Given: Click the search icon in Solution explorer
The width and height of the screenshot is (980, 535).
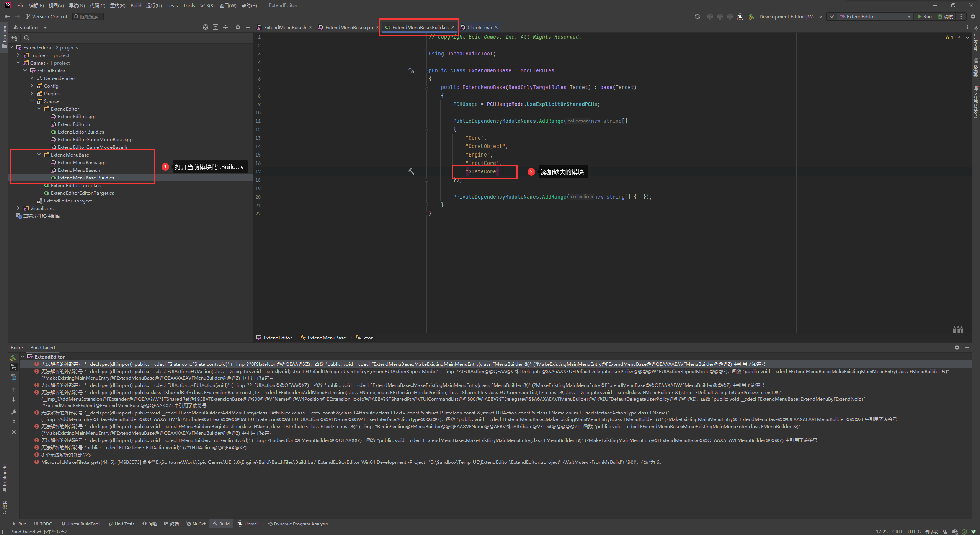Looking at the screenshot, I should click(x=27, y=38).
